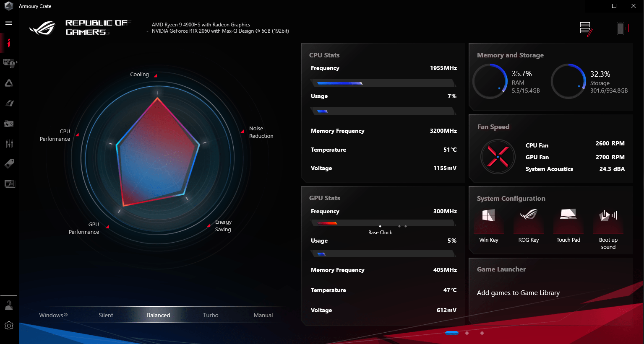The image size is (644, 344).
Task: Select the Silent operating mode
Action: tap(106, 315)
